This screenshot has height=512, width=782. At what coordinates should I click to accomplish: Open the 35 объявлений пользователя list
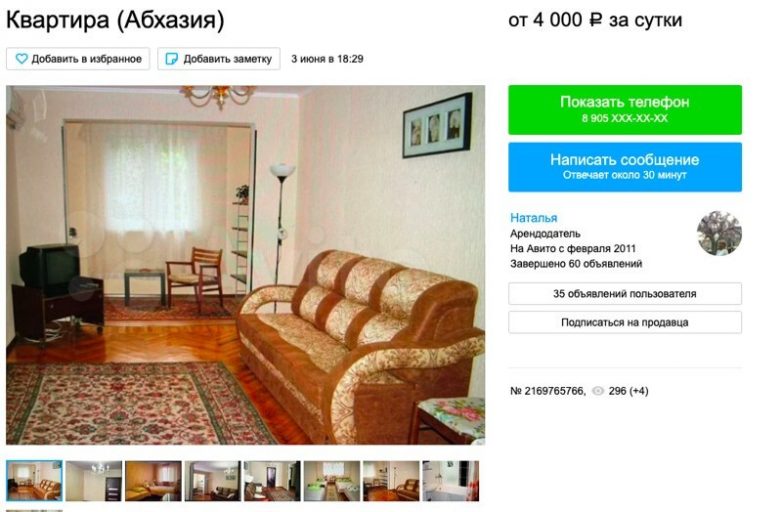(625, 294)
